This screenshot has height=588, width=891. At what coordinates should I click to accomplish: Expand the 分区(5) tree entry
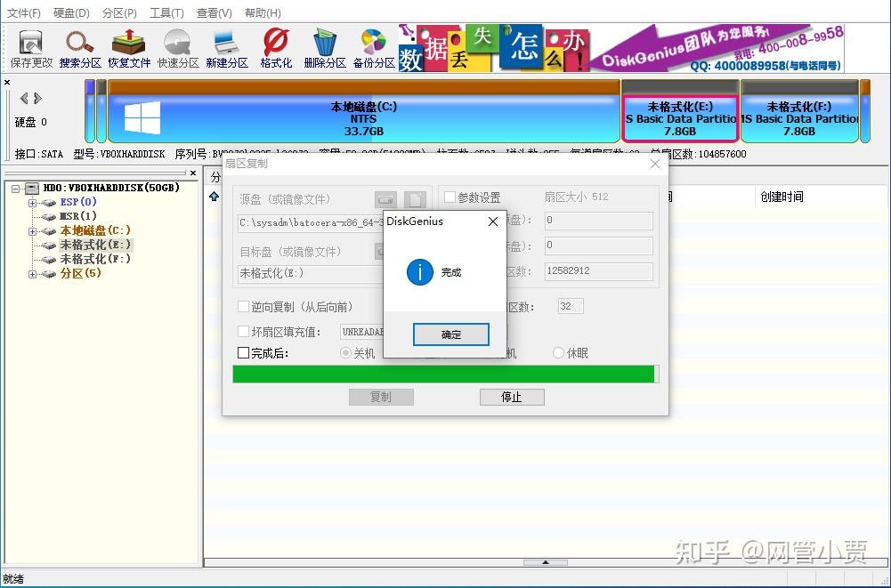coord(34,274)
